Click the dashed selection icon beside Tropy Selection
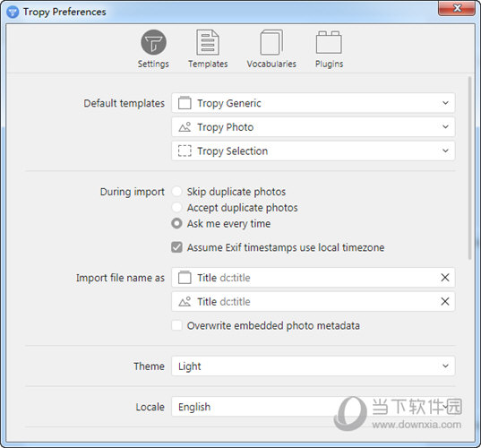Viewport: 481px width, 448px height. click(x=185, y=151)
